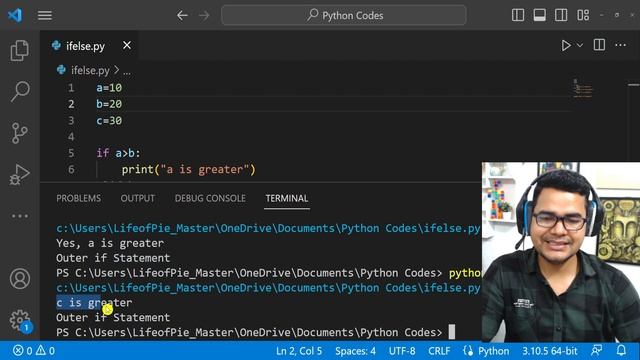640x360 pixels.
Task: Select the ifelse.py editor tab
Action: [84, 46]
